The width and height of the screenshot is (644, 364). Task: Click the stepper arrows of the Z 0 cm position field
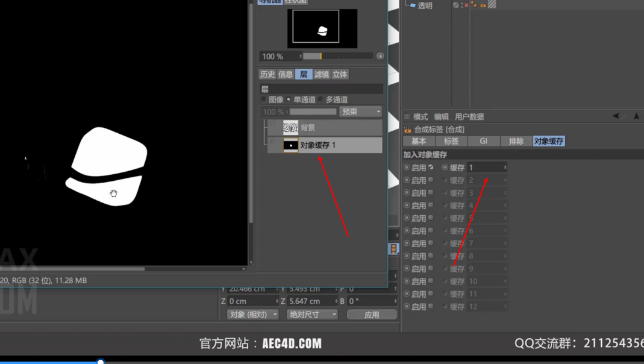[x=277, y=301]
